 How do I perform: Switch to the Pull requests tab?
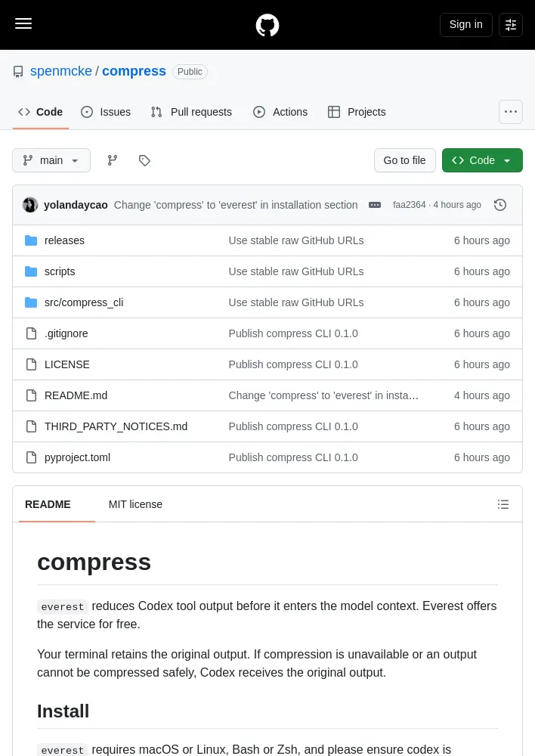191,112
